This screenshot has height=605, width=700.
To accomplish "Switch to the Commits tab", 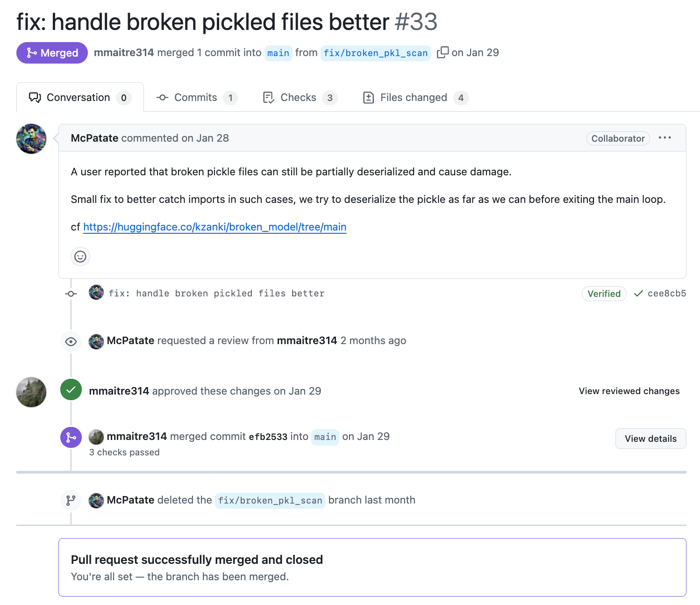I will [x=196, y=98].
